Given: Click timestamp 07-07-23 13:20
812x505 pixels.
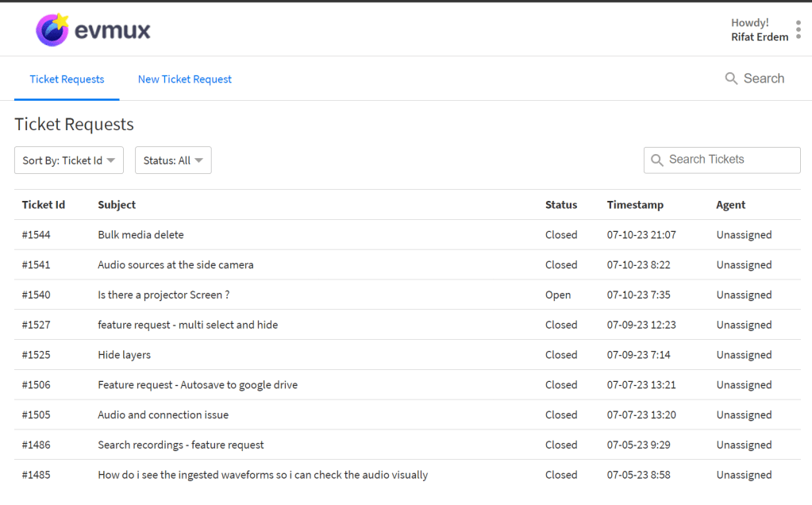Looking at the screenshot, I should pyautogui.click(x=641, y=414).
